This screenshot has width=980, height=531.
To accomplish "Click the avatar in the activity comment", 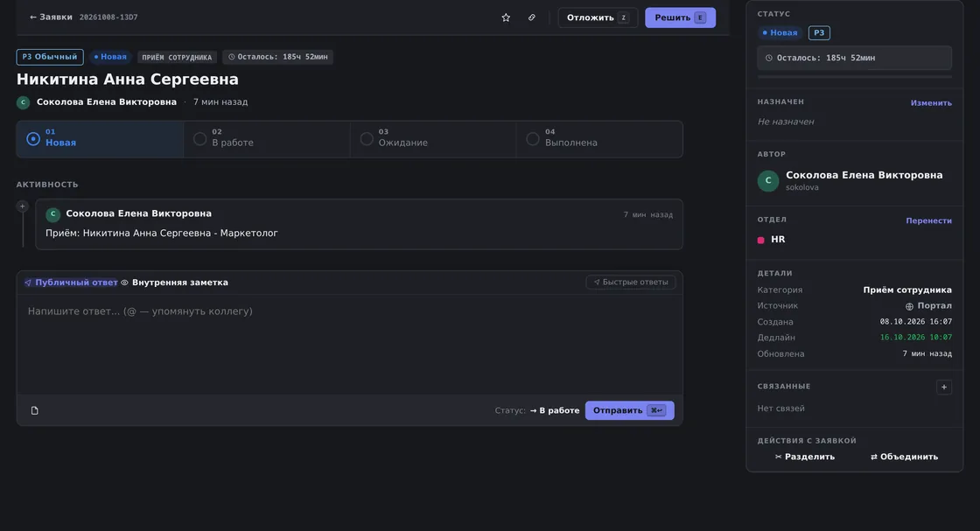I will (x=53, y=214).
